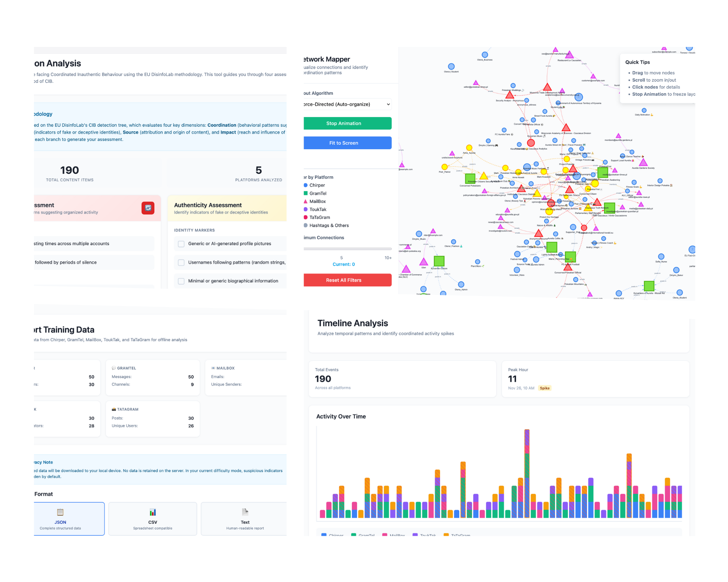Click the refresh icon on the assessment card
This screenshot has width=728, height=582.
click(148, 208)
